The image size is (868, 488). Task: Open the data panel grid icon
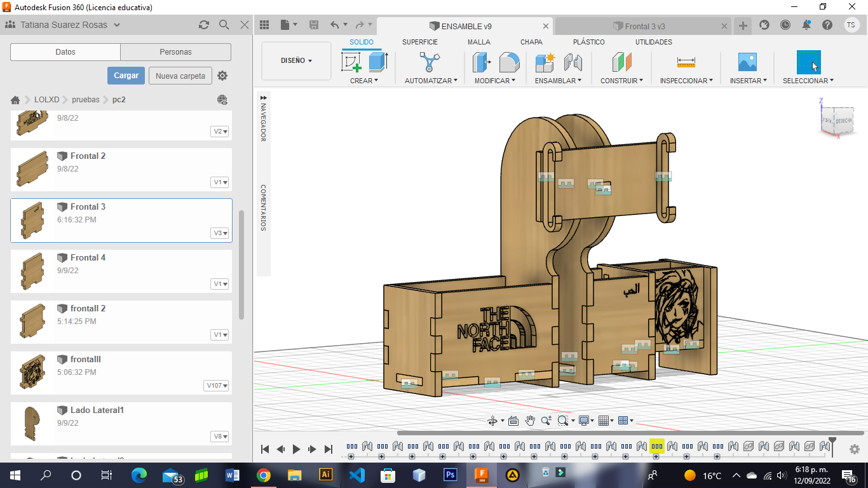264,25
